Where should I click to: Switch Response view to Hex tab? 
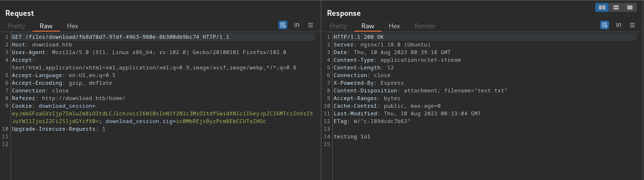tap(394, 26)
